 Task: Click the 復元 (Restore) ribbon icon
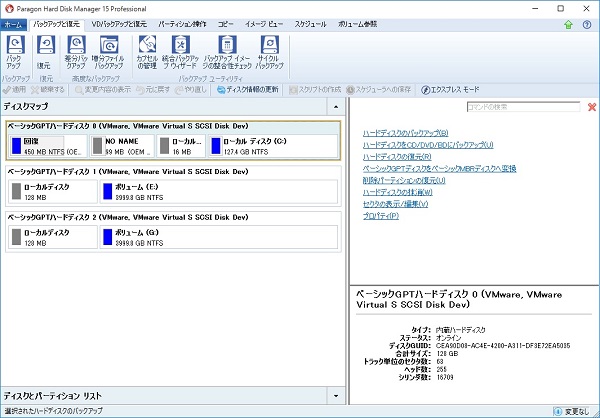pos(46,52)
